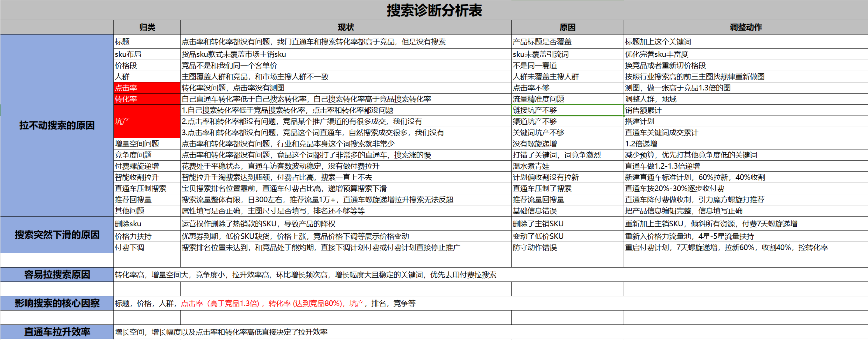The height and width of the screenshot is (340, 868).
Task: Click the 人群 category cell
Action: (147, 76)
